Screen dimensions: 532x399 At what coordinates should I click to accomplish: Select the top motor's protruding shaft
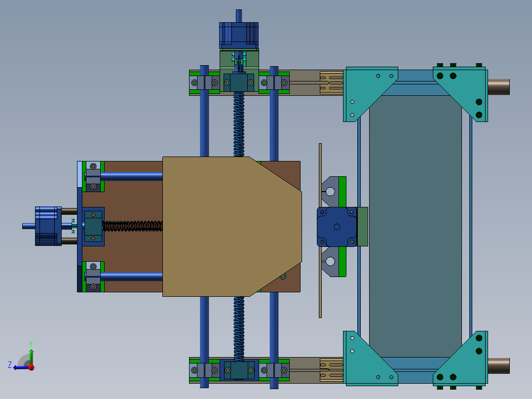239,16
